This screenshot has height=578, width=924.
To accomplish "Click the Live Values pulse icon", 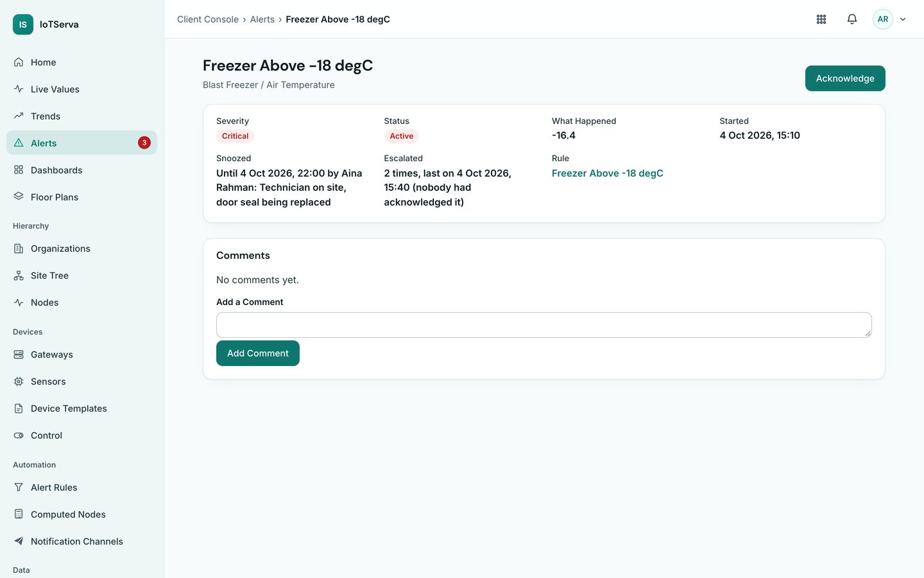I will click(19, 89).
